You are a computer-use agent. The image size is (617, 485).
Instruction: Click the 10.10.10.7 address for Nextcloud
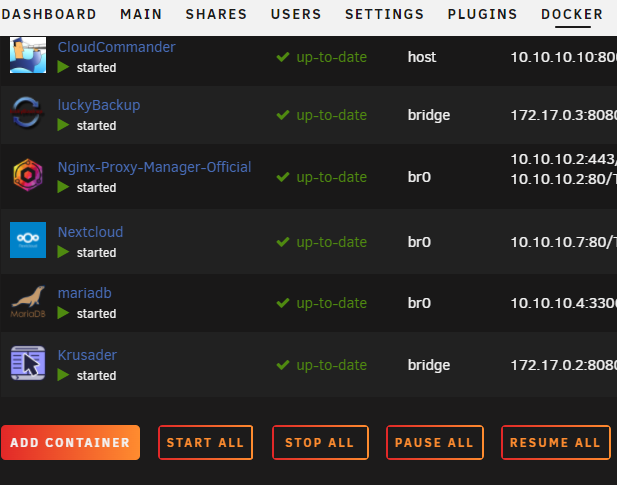[563, 242]
